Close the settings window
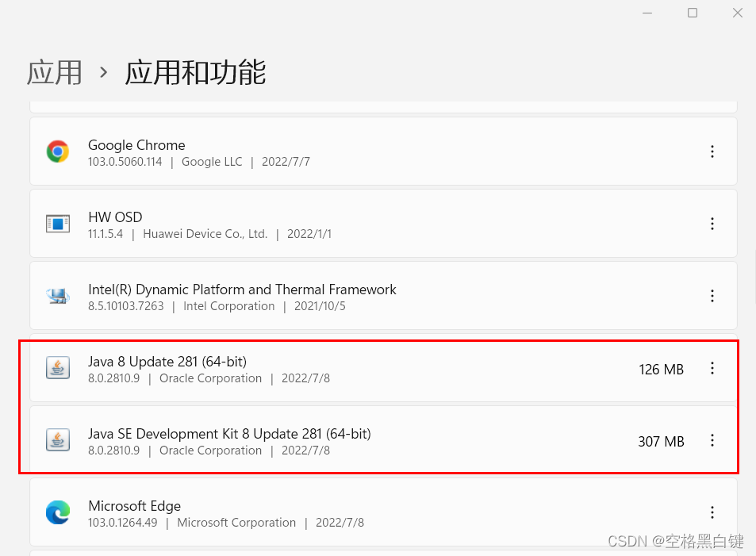 coord(738,13)
